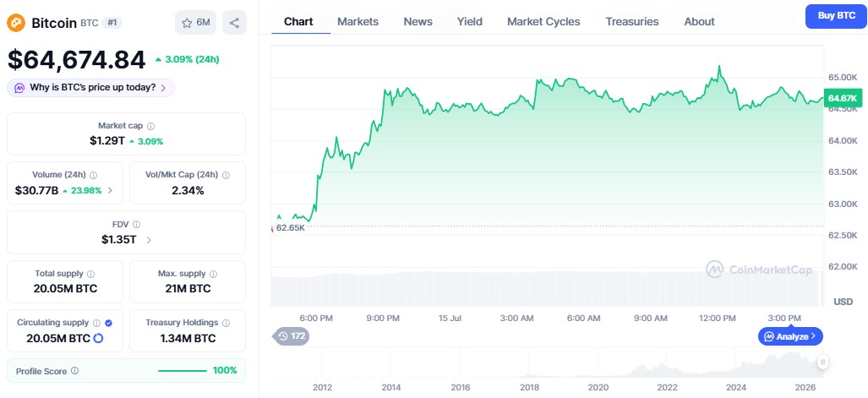
Task: Click the Buy BTC button
Action: 836,16
